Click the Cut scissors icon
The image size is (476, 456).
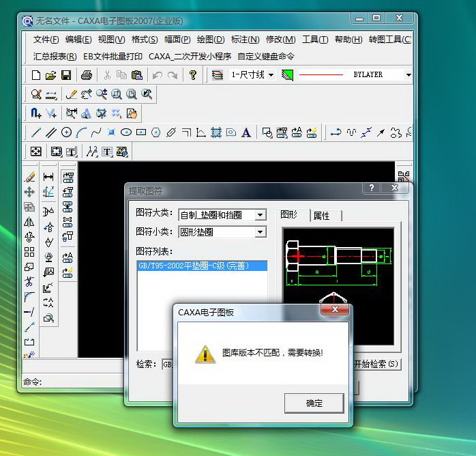click(107, 75)
